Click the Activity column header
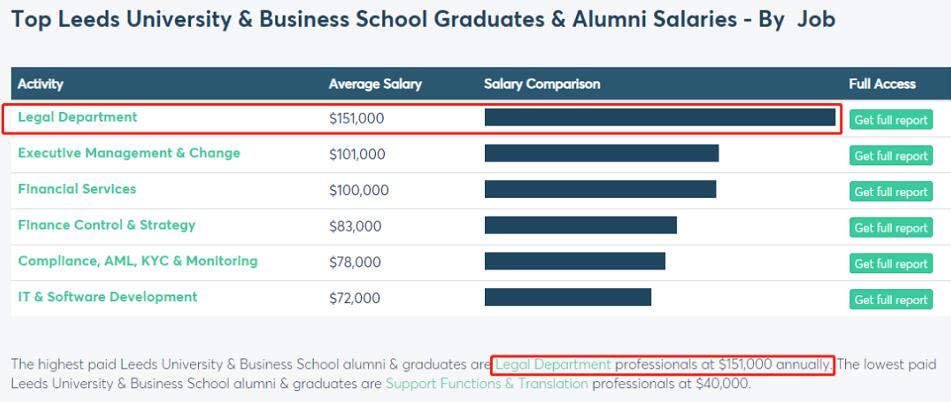The image size is (951, 402). pos(41,85)
